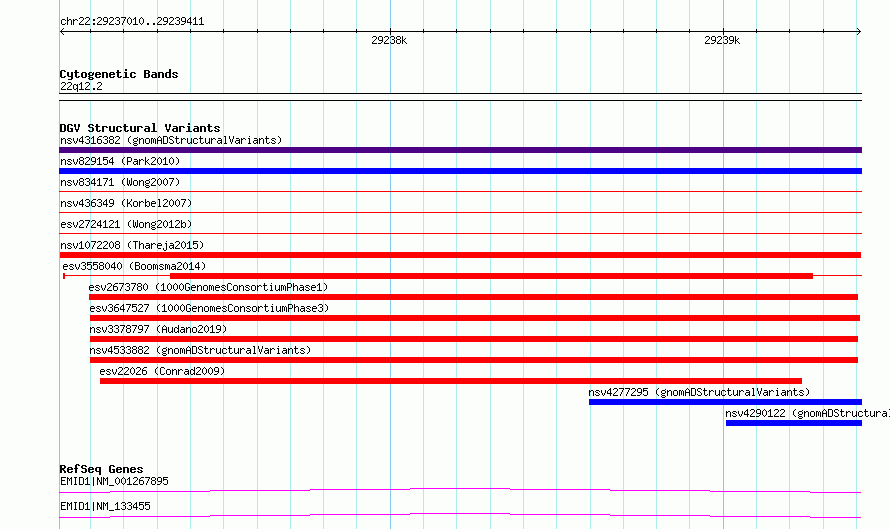890x529 pixels.
Task: Open the EMID1|NM_001267895 transcript label
Action: click(114, 481)
